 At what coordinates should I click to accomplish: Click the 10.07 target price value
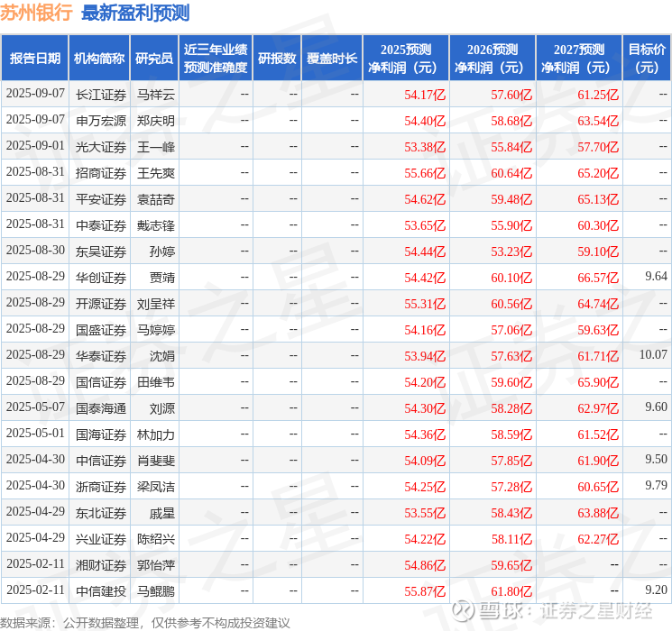[x=653, y=354]
